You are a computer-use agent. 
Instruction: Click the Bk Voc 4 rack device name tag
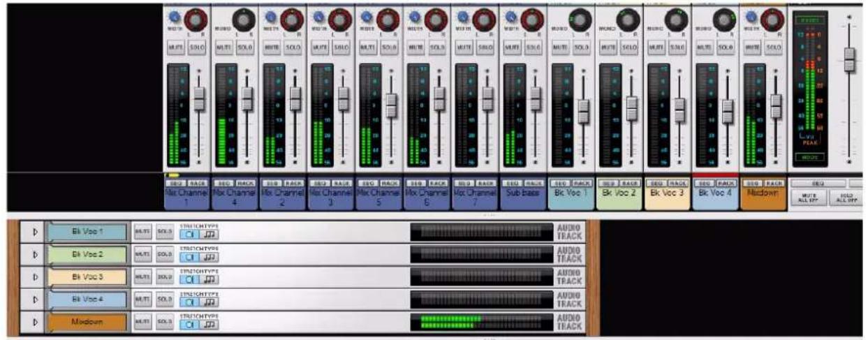coord(87,300)
